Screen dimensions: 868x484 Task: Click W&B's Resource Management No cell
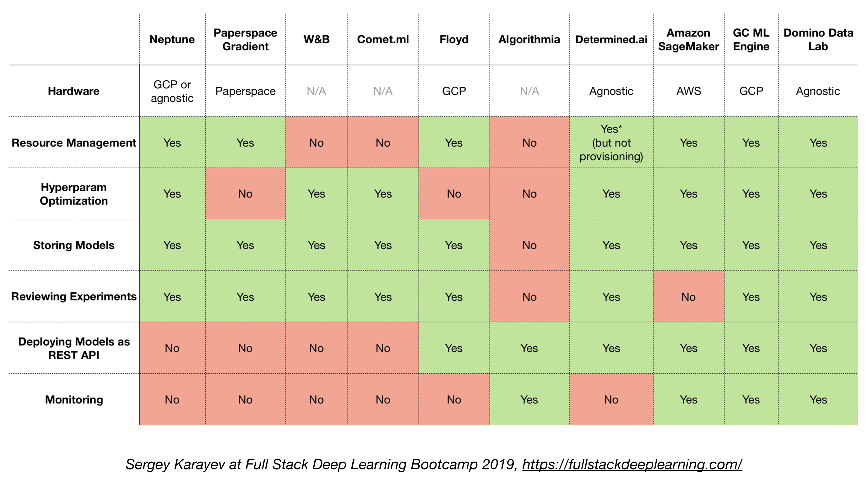(316, 143)
